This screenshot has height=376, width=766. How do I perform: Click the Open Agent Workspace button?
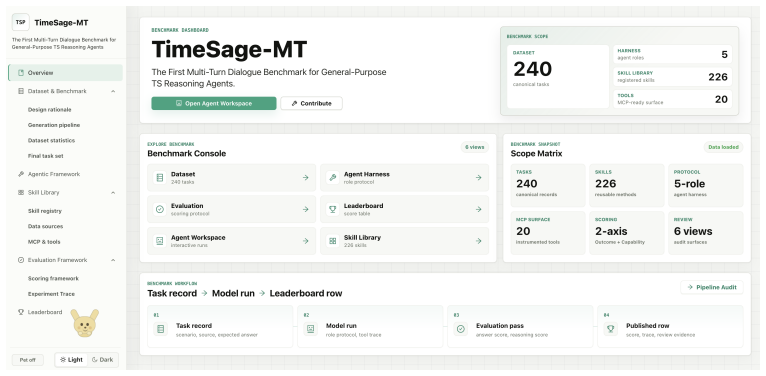(213, 104)
